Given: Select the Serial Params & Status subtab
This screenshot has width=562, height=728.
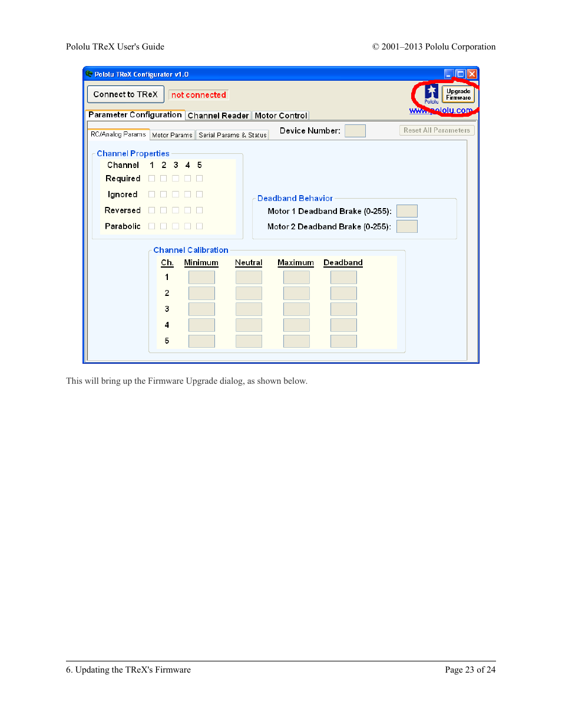Looking at the screenshot, I should pos(232,135).
